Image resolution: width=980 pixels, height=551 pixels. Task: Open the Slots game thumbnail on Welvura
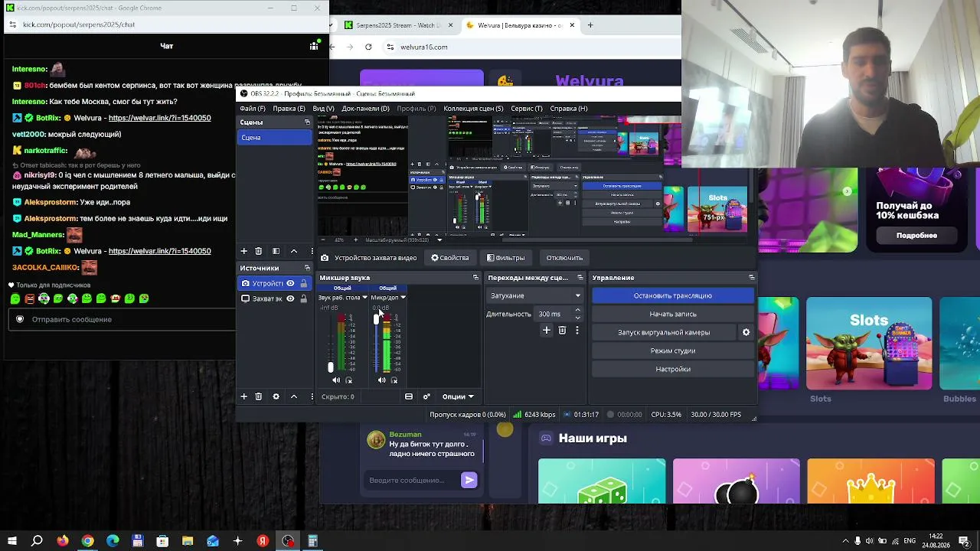(x=869, y=343)
